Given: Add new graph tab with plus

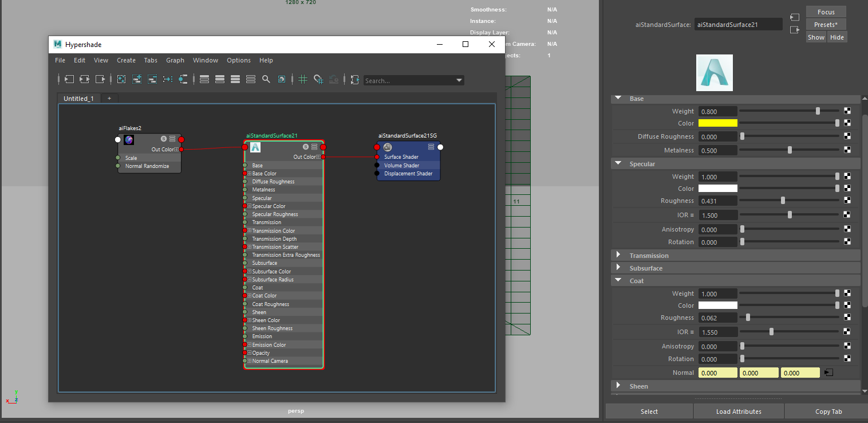Looking at the screenshot, I should tap(109, 99).
